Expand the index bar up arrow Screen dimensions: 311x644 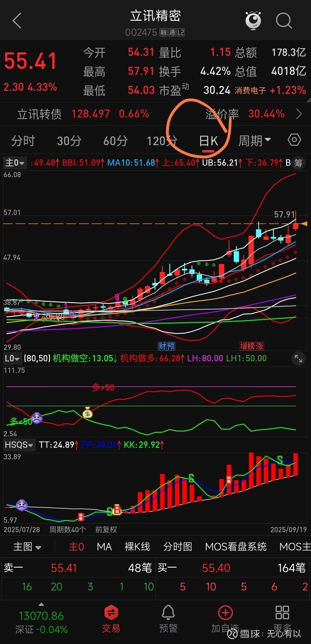coord(41,604)
